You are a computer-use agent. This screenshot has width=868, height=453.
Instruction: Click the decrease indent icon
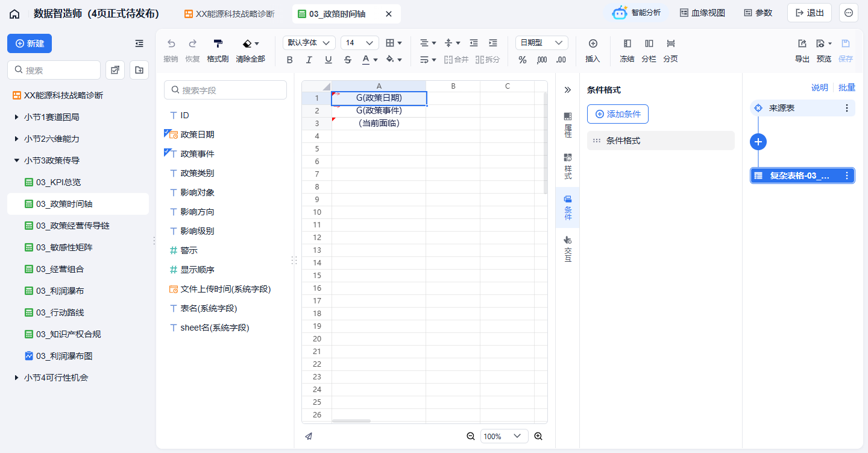tap(474, 43)
